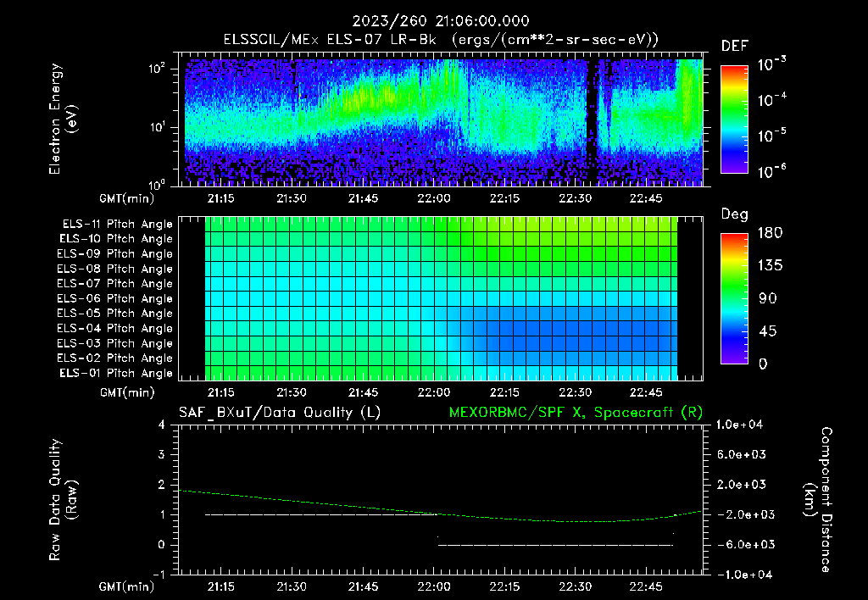
Task: Select the ELS-09 Pitch Angle row label
Action: [x=114, y=254]
